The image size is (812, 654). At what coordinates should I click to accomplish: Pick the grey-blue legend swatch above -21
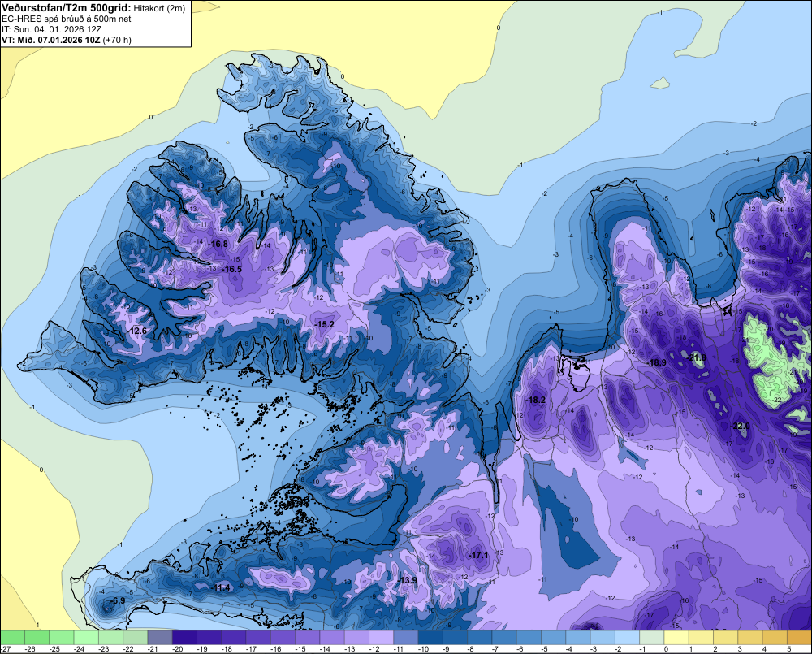click(160, 637)
